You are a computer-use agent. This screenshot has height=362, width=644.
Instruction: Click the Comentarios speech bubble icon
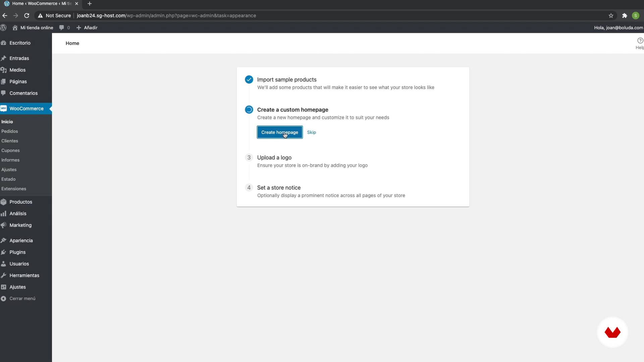[4, 93]
